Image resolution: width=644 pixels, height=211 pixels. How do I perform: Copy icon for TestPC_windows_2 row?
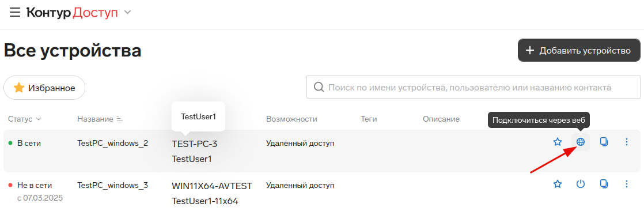pos(604,142)
